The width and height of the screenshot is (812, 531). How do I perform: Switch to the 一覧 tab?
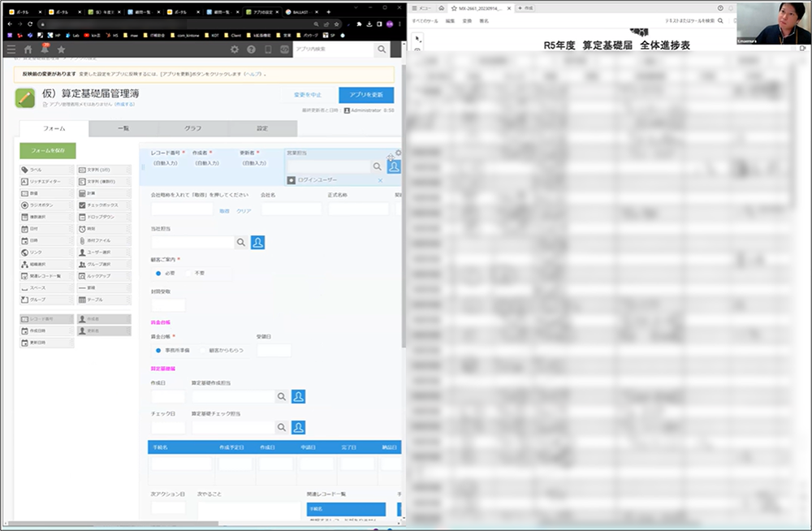(x=123, y=128)
